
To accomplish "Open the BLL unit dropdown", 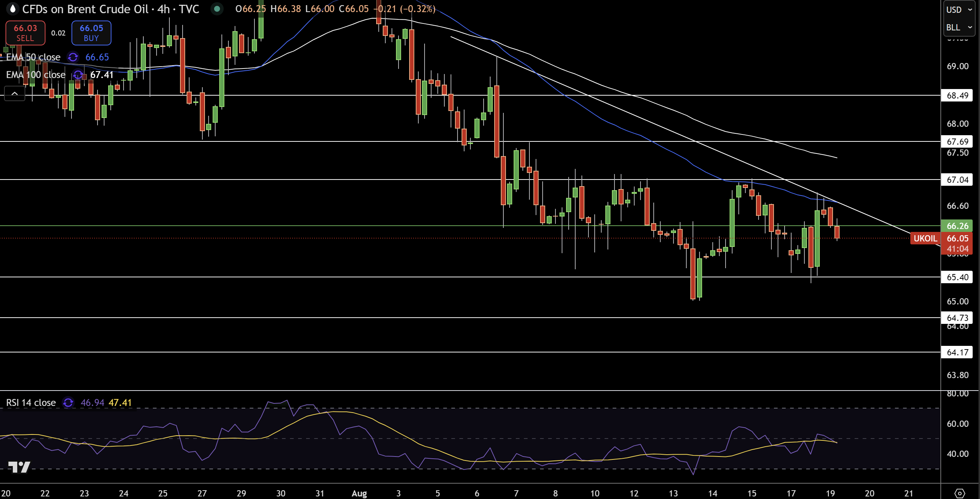I will 959,27.
